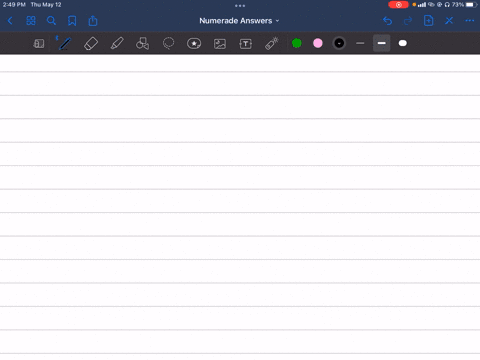The height and width of the screenshot is (360, 480).
Task: Select the Highlighter tool
Action: pyautogui.click(x=117, y=43)
